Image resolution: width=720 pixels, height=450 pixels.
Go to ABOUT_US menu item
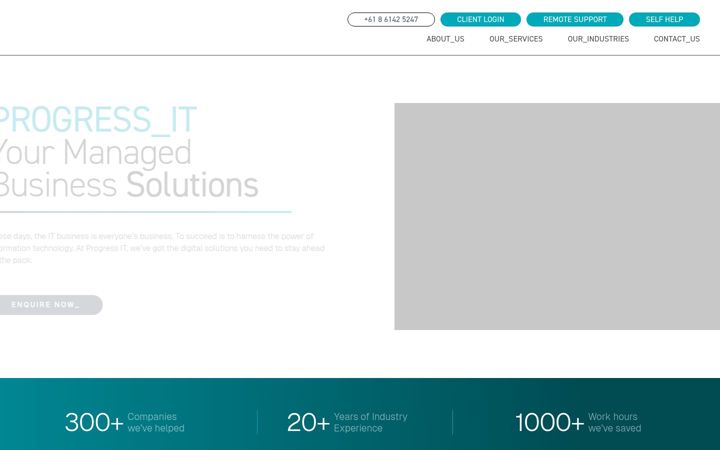[445, 39]
